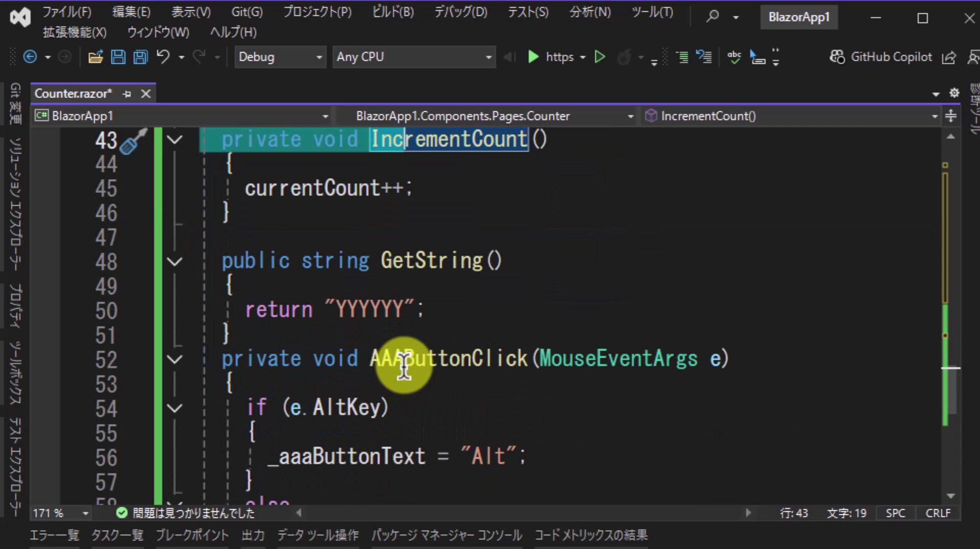
Task: Click the 問題は見つかりませんでした status indicator
Action: (186, 513)
